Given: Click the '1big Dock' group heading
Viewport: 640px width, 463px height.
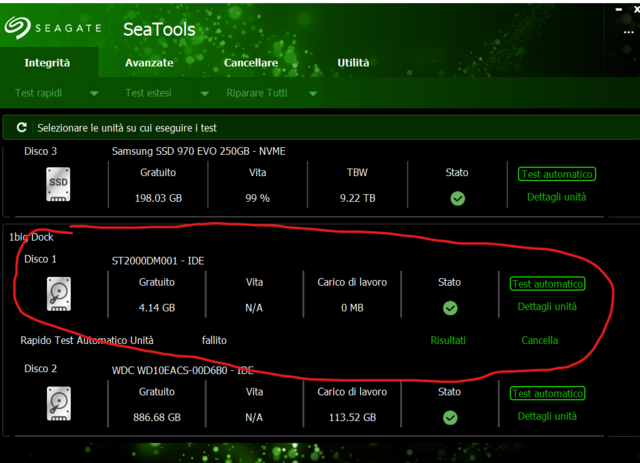Looking at the screenshot, I should click(31, 237).
